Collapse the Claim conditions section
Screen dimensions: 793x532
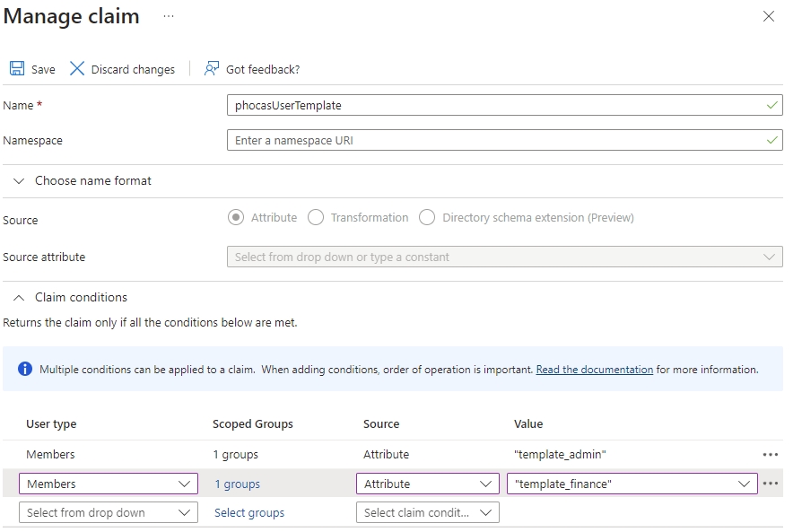[19, 297]
